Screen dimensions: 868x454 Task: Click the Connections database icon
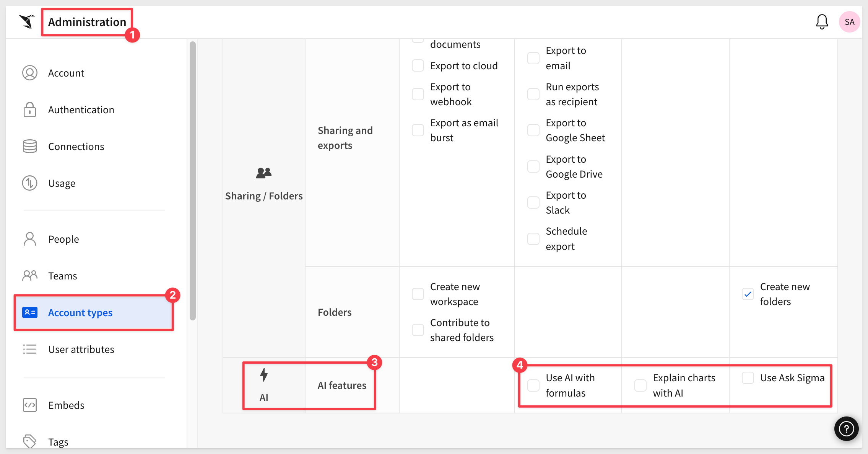tap(30, 146)
